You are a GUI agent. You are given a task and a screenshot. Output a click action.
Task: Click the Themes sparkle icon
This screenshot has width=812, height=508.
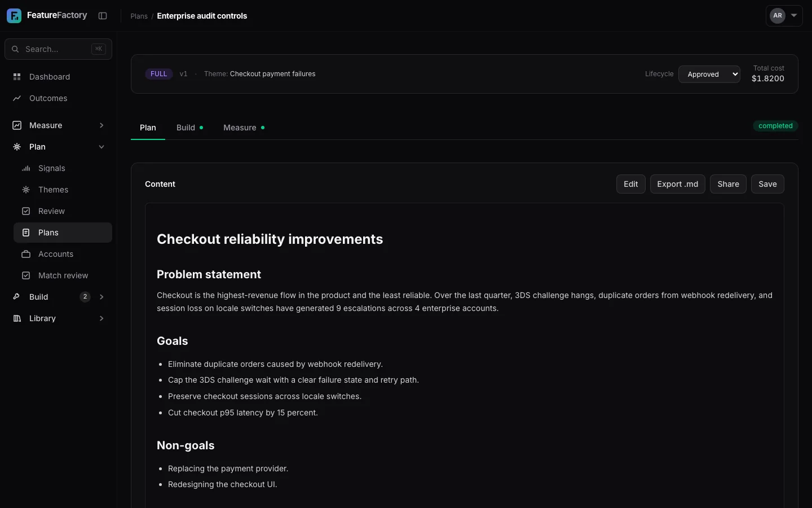(26, 190)
